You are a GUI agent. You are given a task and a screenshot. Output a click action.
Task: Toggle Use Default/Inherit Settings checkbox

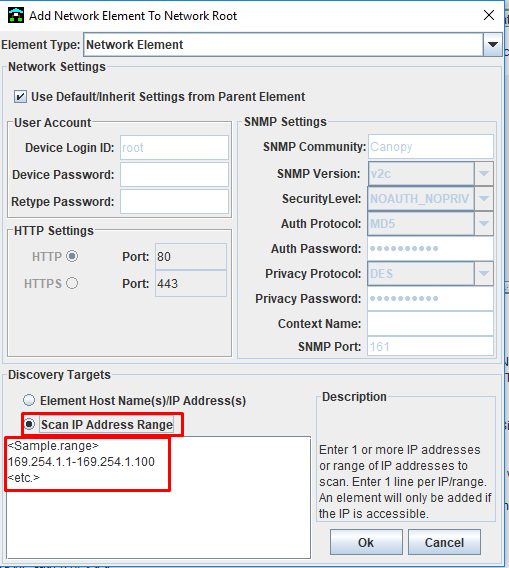pos(20,97)
